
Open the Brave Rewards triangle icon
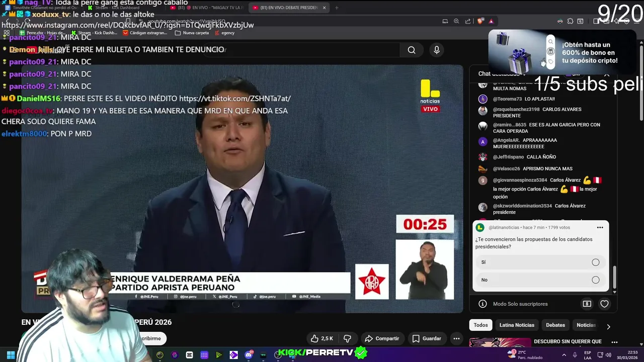tap(491, 21)
